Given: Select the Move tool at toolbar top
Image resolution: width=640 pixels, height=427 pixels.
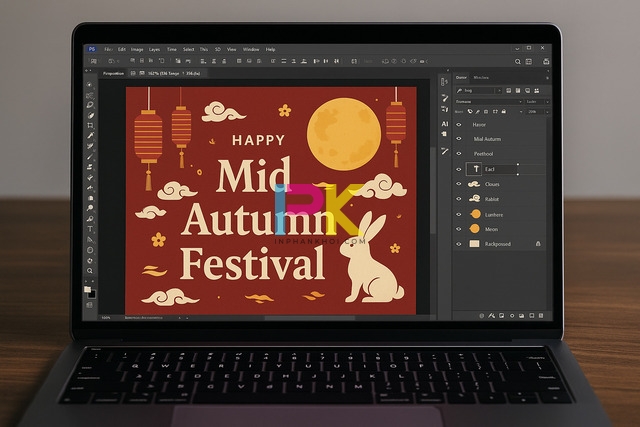Looking at the screenshot, I should 90,85.
